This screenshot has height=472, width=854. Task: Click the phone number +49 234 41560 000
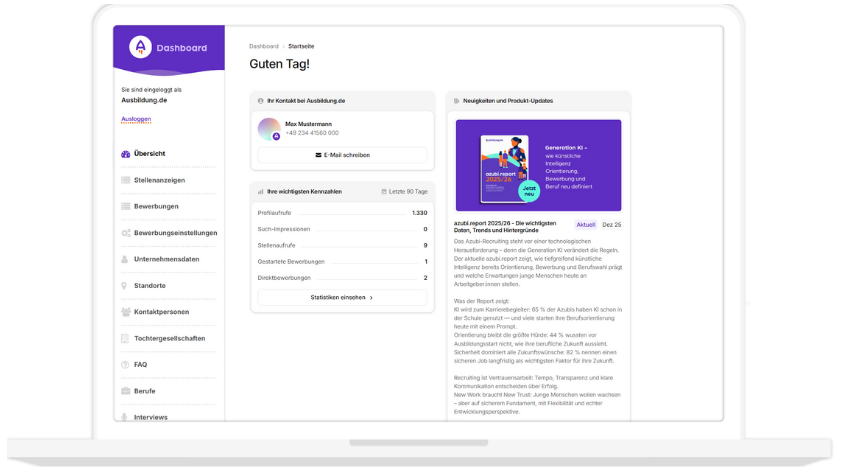coord(312,133)
